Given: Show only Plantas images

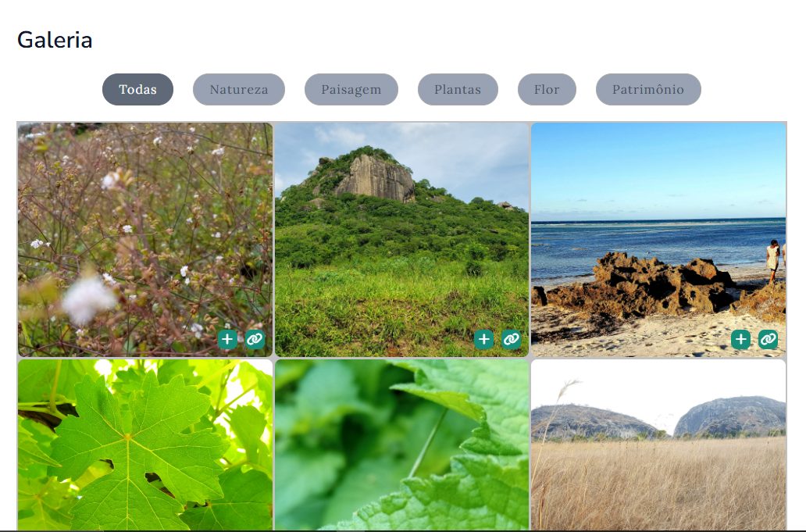Looking at the screenshot, I should tap(458, 89).
